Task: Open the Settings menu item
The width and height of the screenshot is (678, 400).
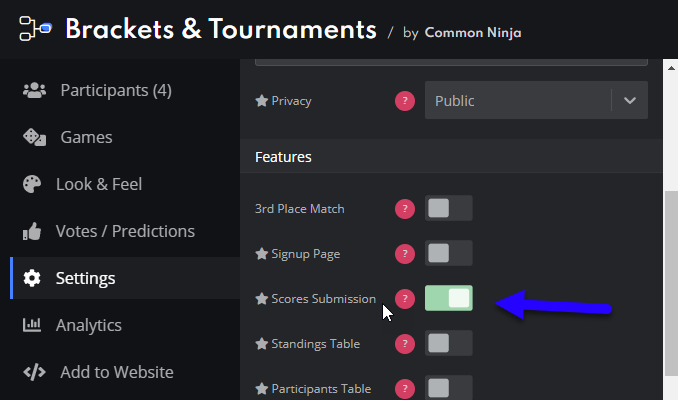Action: click(x=125, y=278)
